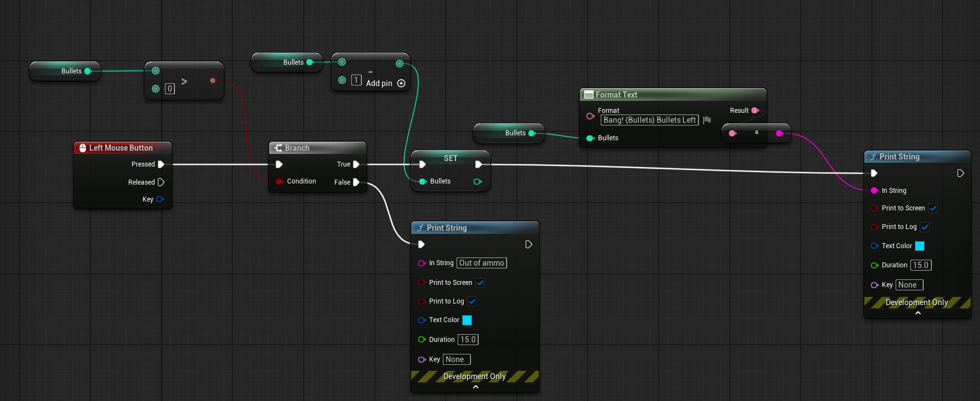Screen dimensions: 980x401
Task: Click the Format Text Result pin
Action: point(755,111)
